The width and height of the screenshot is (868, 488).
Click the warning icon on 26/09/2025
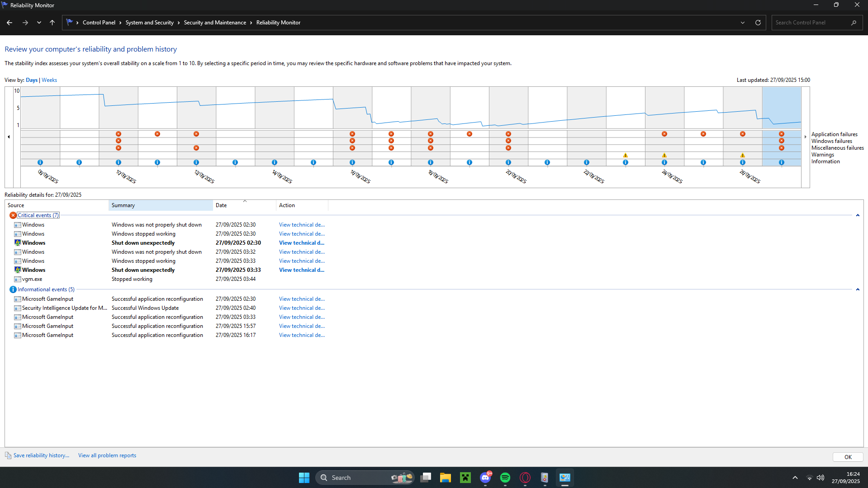click(x=743, y=155)
